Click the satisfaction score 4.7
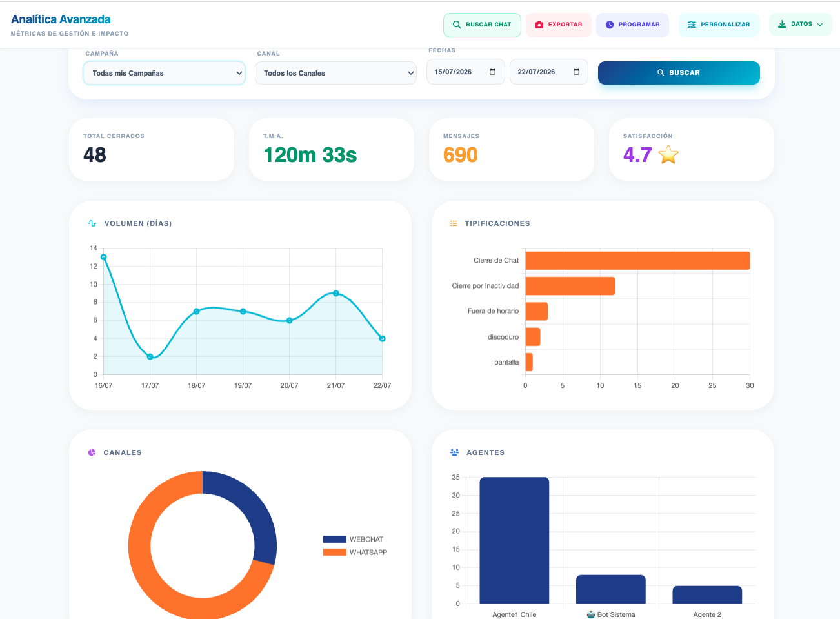Image resolution: width=840 pixels, height=619 pixels. 637,155
